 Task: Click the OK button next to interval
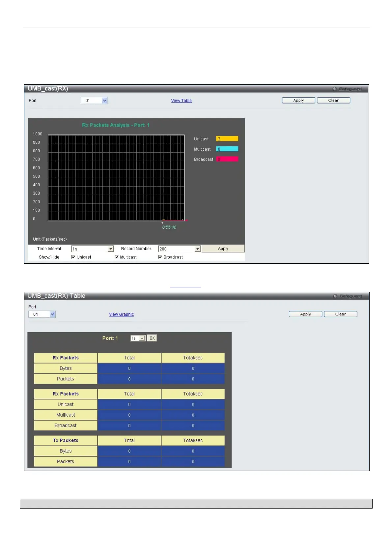point(152,338)
